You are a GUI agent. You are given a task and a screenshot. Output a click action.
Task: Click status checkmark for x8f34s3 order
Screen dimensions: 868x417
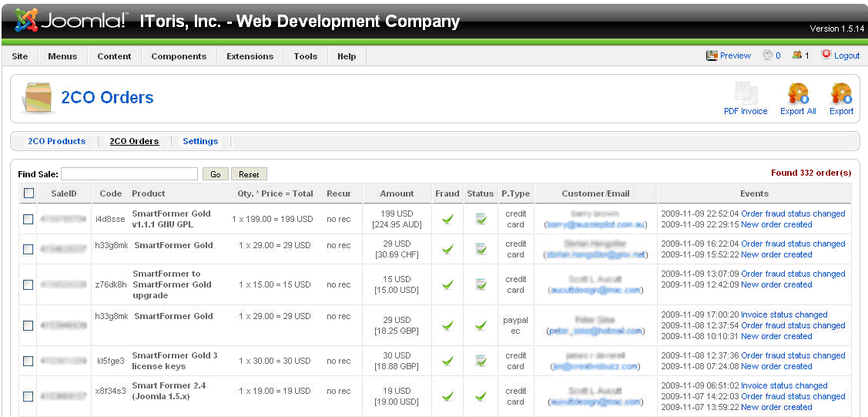pos(481,396)
